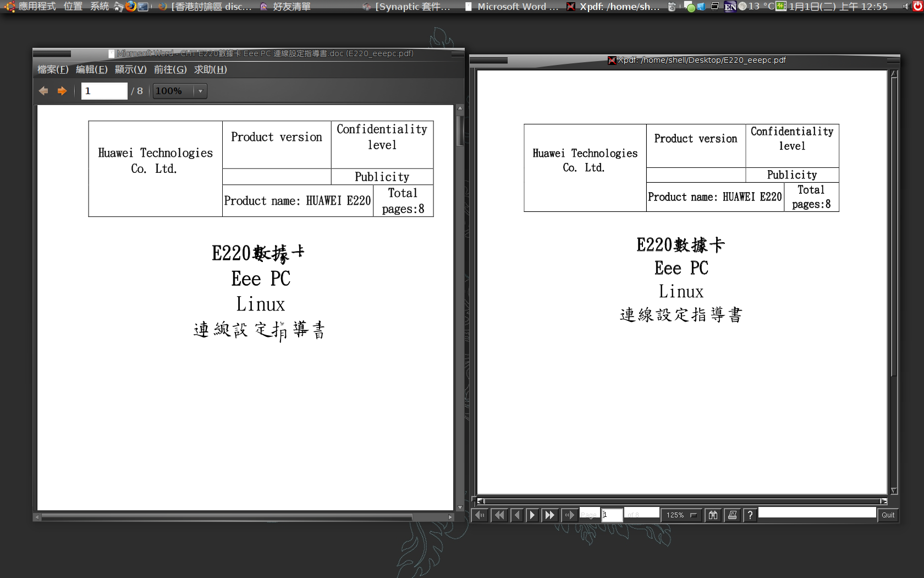This screenshot has width=924, height=578.
Task: Switch to Microsoft Word taskbar item
Action: (512, 6)
